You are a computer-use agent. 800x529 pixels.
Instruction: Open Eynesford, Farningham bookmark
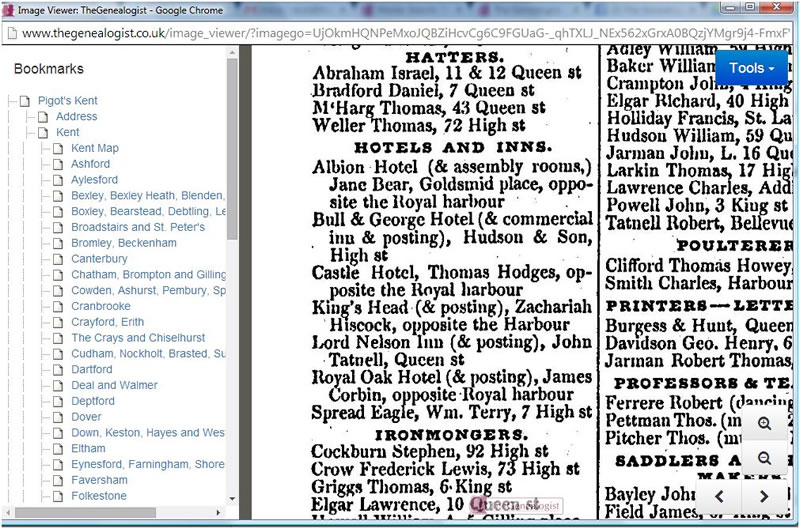point(148,464)
